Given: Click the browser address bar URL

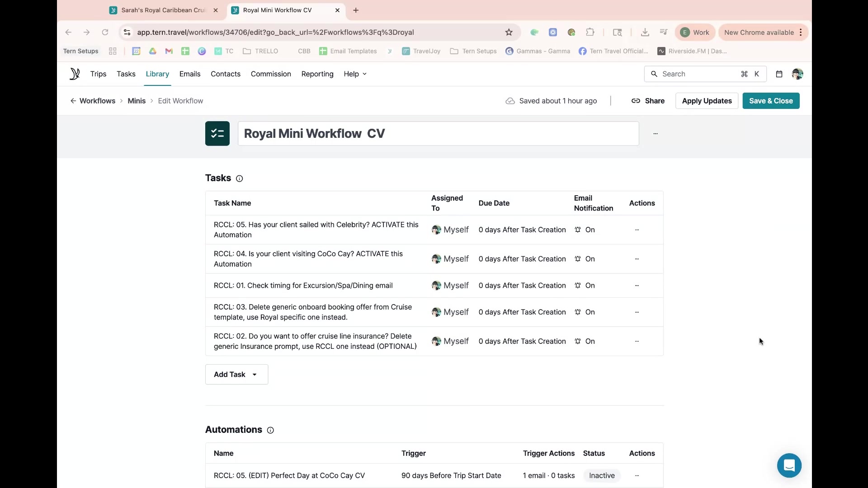Looking at the screenshot, I should pyautogui.click(x=275, y=32).
